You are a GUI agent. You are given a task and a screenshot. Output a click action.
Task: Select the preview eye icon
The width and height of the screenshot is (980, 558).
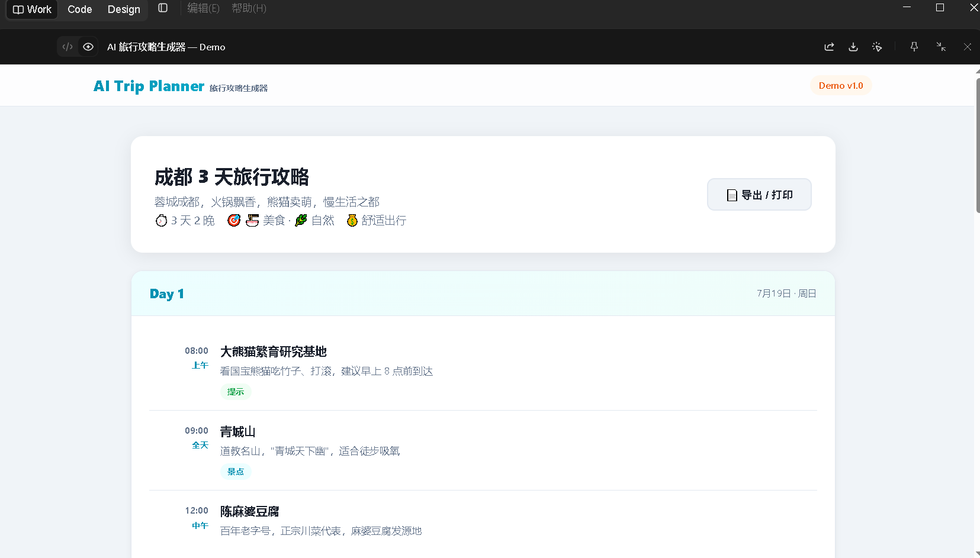pyautogui.click(x=88, y=47)
